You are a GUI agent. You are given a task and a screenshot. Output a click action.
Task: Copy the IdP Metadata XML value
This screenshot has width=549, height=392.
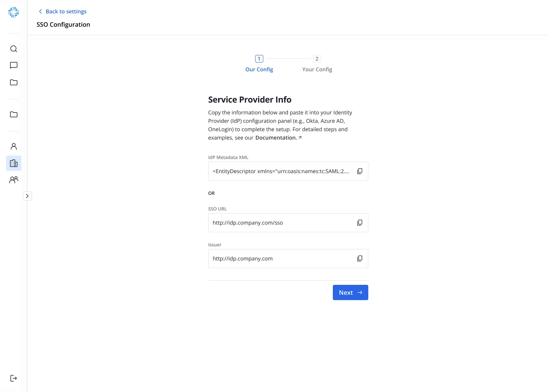(360, 171)
